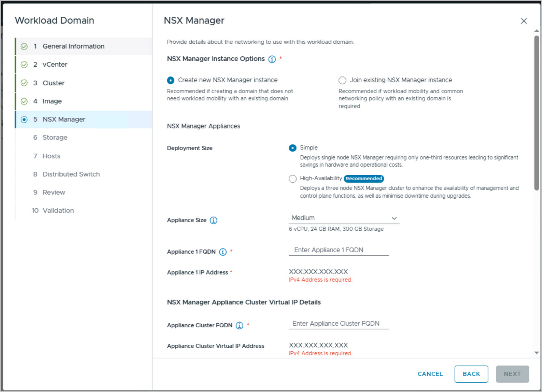Select step 10 Validation

tap(84, 210)
